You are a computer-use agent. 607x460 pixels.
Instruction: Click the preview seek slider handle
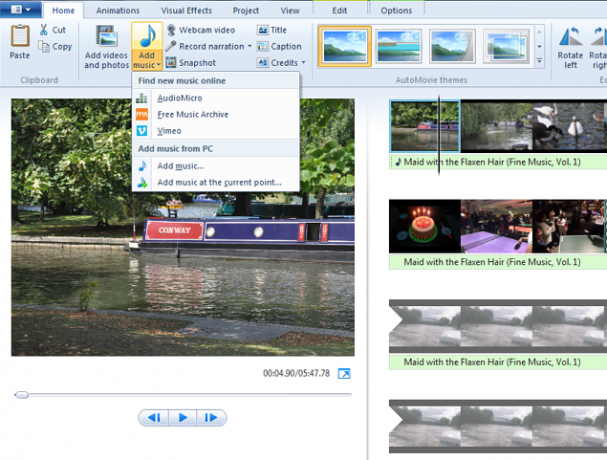(22, 395)
